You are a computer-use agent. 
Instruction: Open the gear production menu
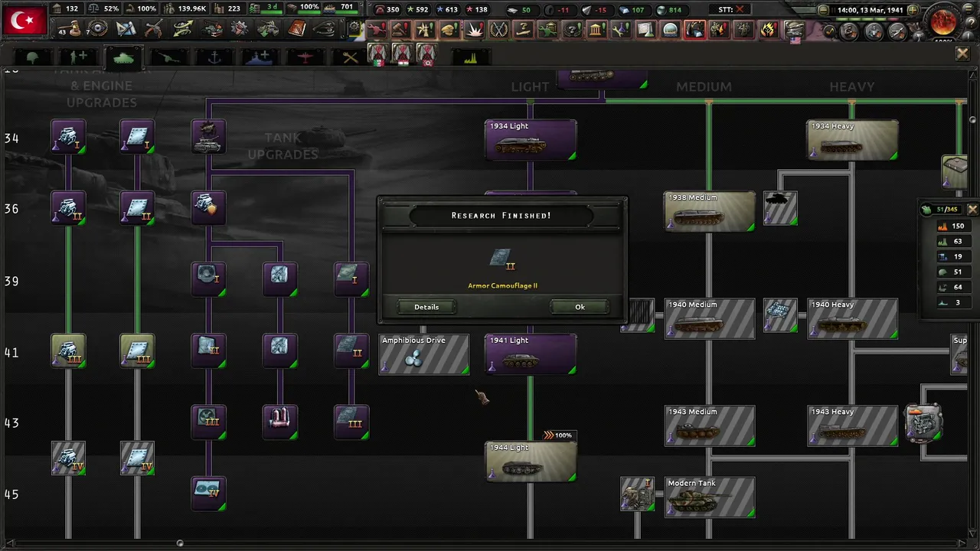(x=240, y=30)
